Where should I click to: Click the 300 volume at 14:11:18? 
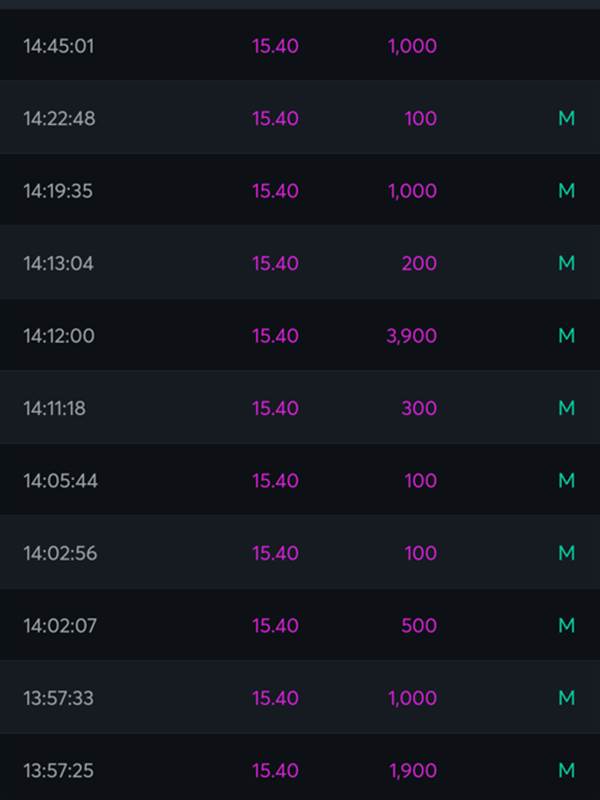click(419, 409)
